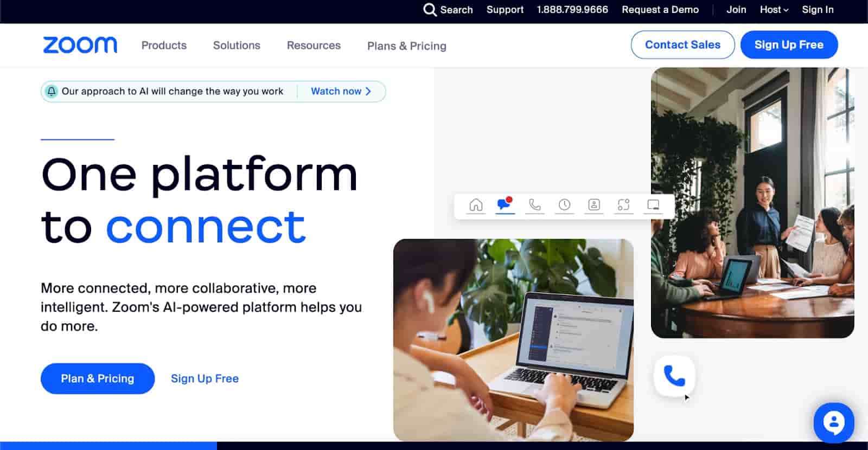Image resolution: width=868 pixels, height=450 pixels.
Task: Select the apps grid icon in floating toolbar
Action: (624, 205)
